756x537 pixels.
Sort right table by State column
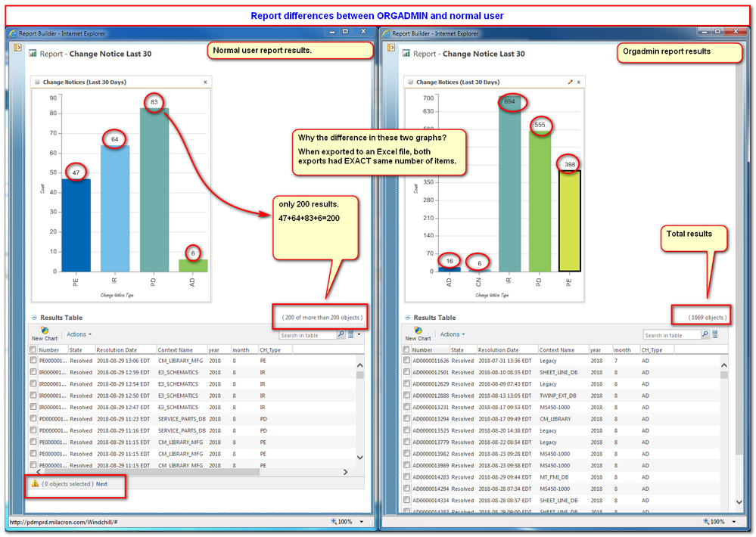[x=458, y=350]
